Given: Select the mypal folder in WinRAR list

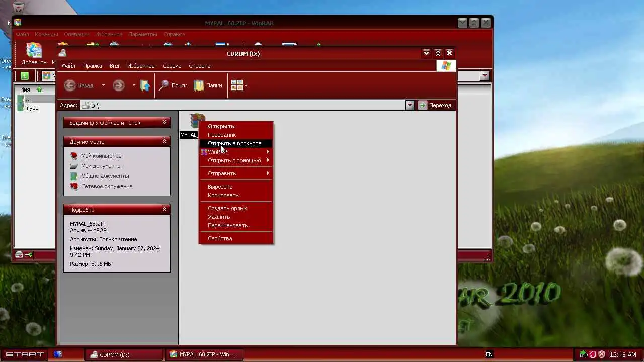Looking at the screenshot, I should click(x=32, y=108).
